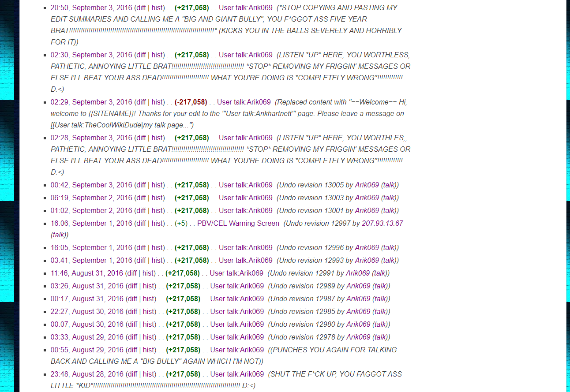Open User talk:Arik069 in the 23:48 August 28 entry
570x392 pixels.
237,374
